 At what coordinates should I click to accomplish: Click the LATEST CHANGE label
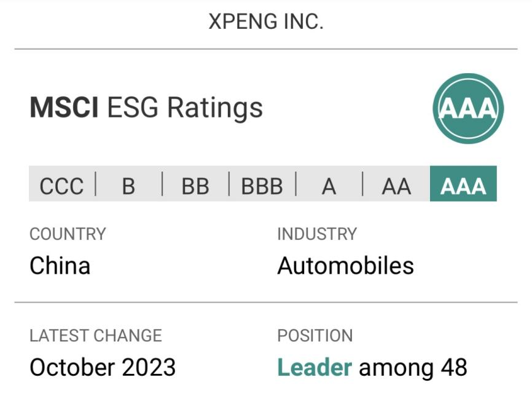[x=96, y=336]
